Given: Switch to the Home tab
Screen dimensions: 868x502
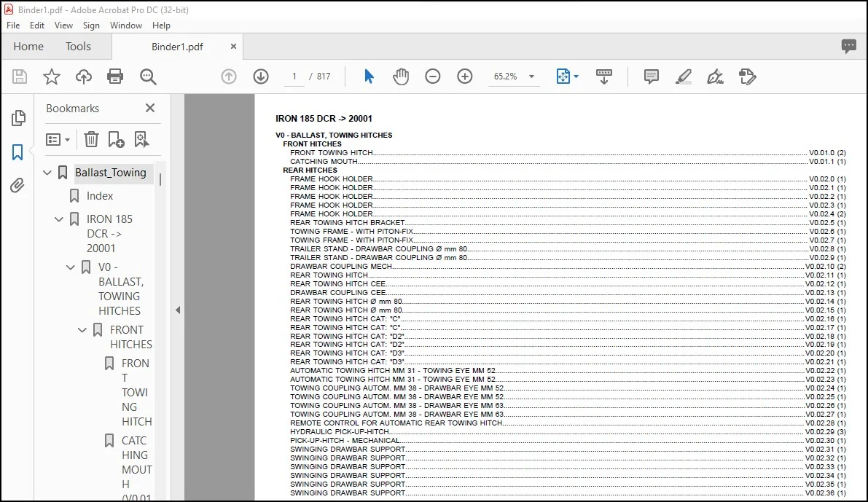Looking at the screenshot, I should (x=28, y=47).
